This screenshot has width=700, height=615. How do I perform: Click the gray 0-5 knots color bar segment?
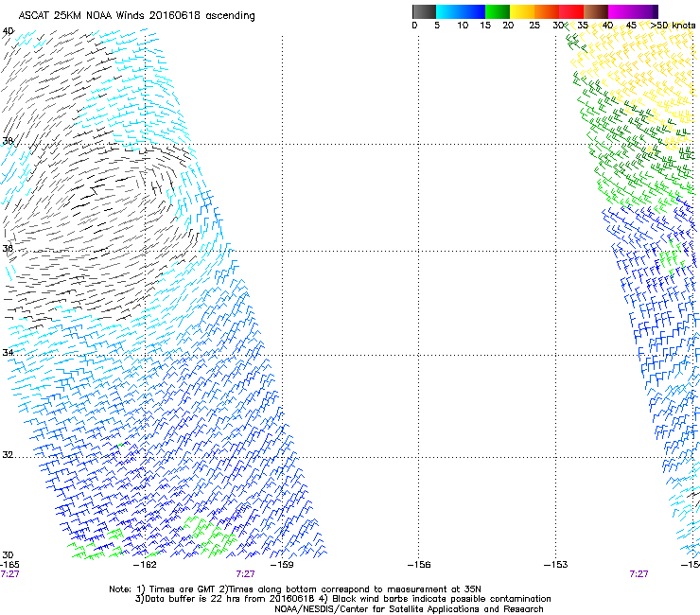point(424,11)
